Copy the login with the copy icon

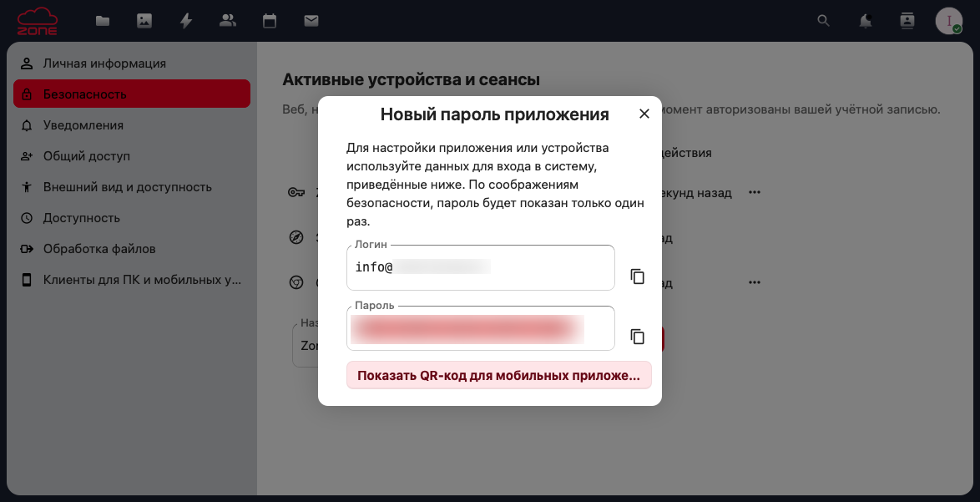(638, 276)
